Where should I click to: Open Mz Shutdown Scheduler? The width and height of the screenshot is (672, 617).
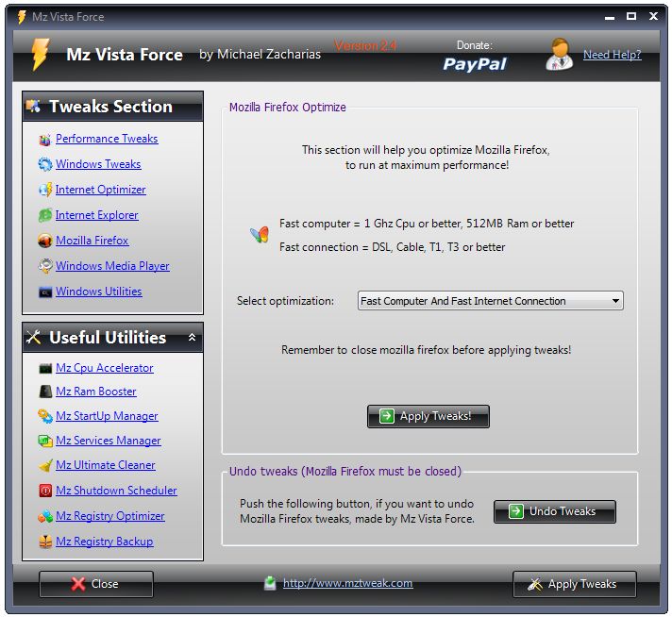[x=116, y=491]
